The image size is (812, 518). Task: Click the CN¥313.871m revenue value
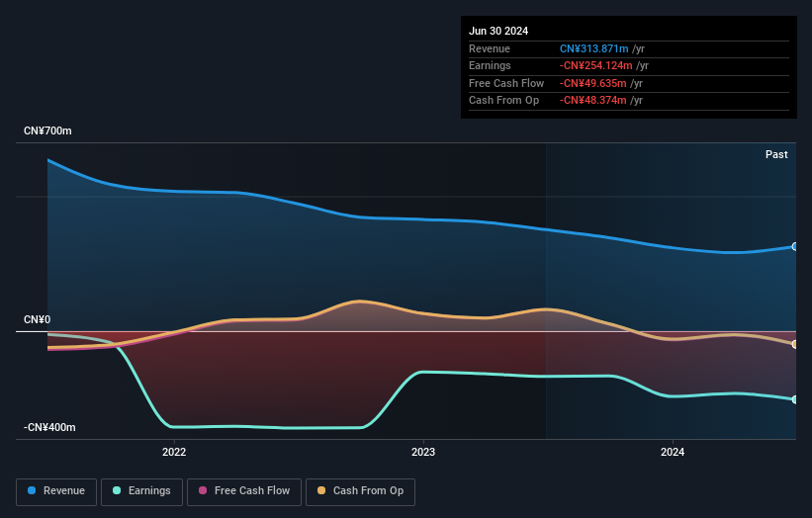pos(594,48)
